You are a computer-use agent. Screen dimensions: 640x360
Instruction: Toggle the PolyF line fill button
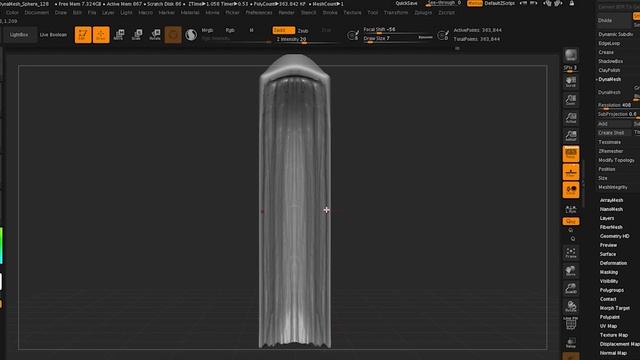click(x=571, y=324)
